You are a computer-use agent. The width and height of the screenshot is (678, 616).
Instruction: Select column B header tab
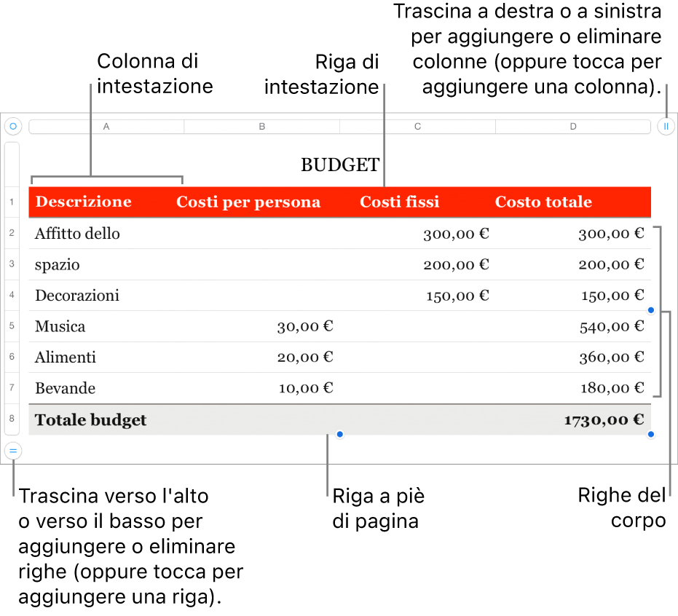pos(262,127)
